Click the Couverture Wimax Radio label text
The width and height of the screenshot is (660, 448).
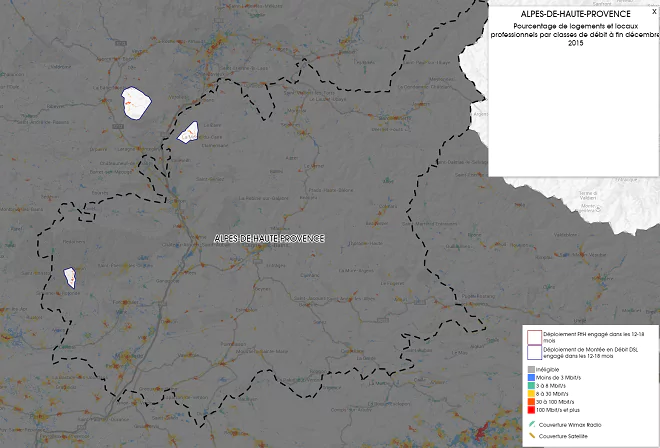(x=569, y=425)
